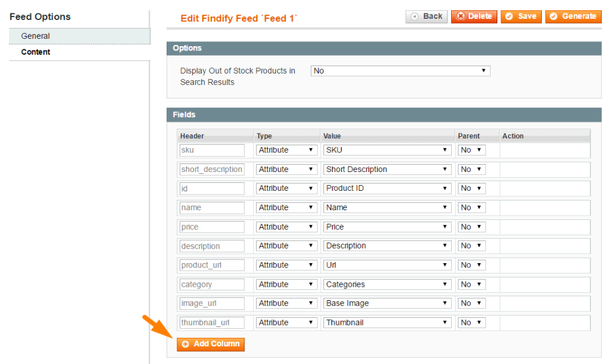Delete the Findify feed
This screenshot has width=608, height=364.
tap(474, 16)
